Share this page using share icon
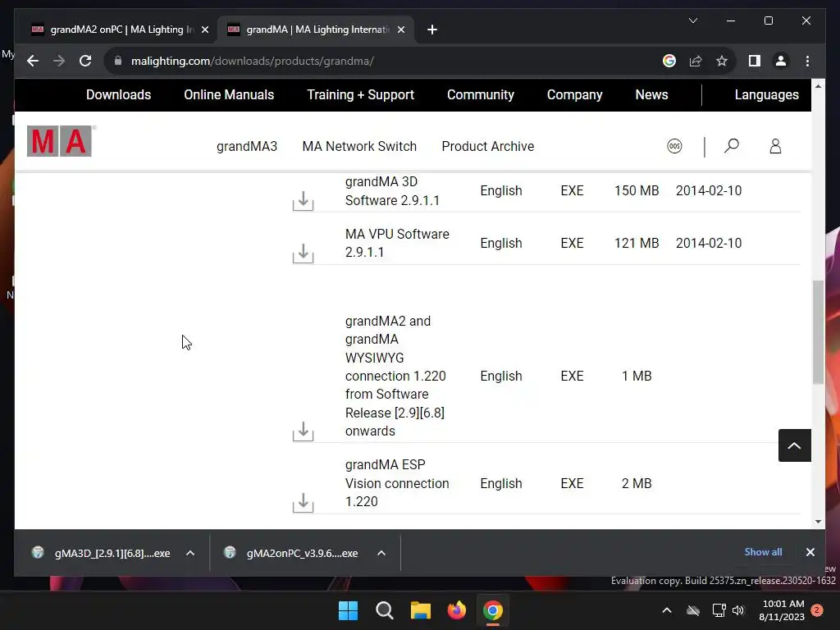The height and width of the screenshot is (630, 840). coord(696,61)
